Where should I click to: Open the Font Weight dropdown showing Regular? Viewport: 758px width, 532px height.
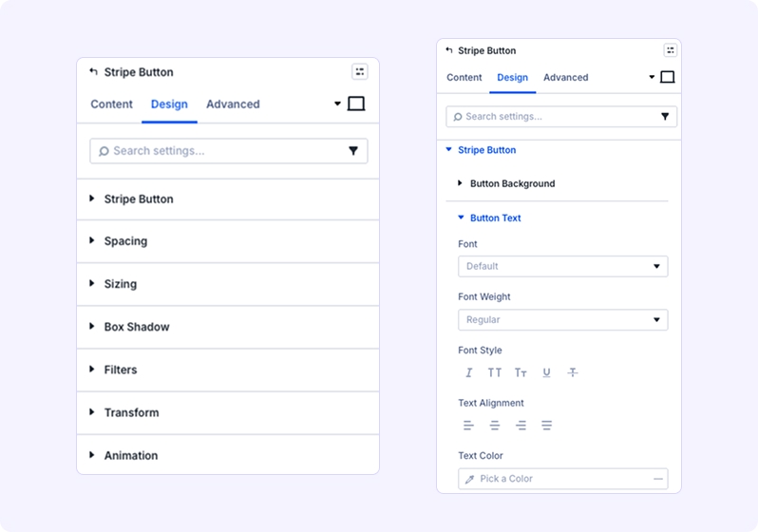(x=562, y=320)
